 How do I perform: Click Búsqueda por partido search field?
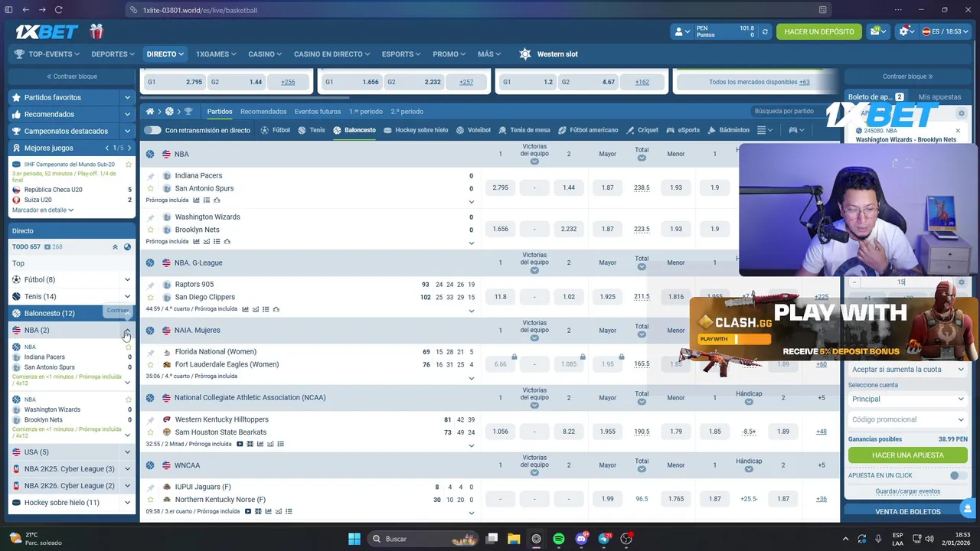coord(789,112)
